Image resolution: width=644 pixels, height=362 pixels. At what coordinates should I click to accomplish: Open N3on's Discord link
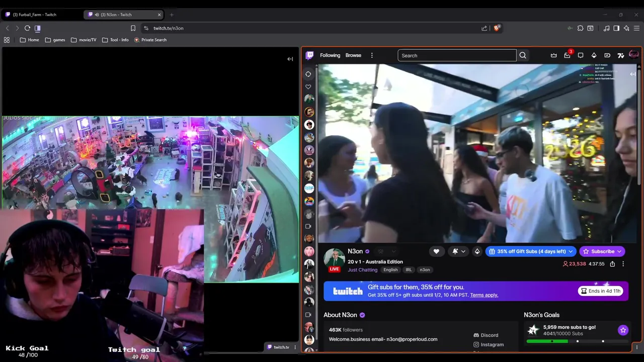[486, 335]
